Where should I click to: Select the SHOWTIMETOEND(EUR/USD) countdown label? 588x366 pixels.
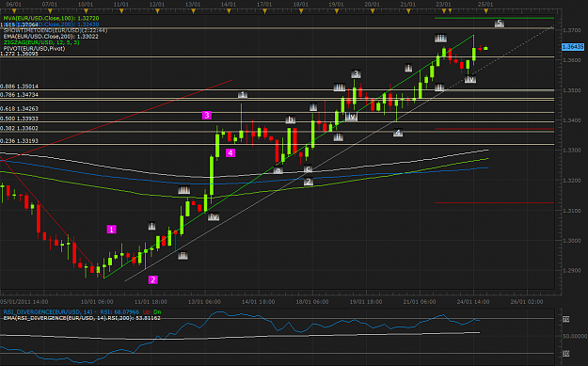point(56,30)
